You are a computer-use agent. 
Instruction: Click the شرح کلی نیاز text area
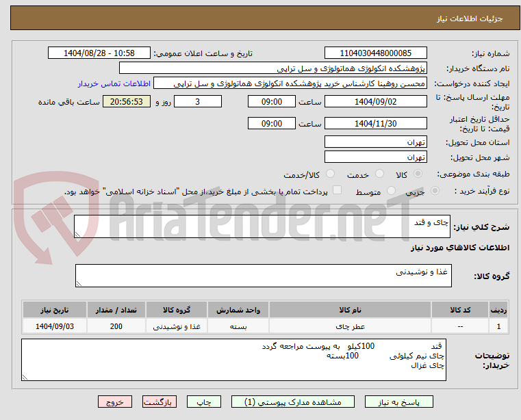pyautogui.click(x=262, y=226)
